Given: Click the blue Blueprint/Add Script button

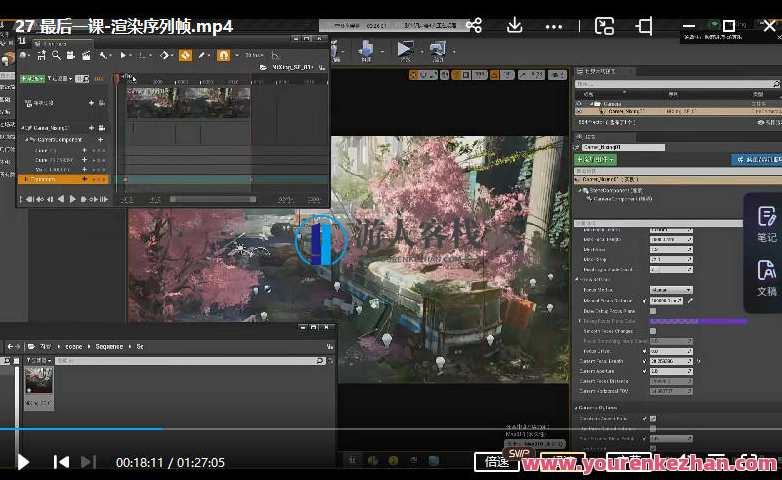Looking at the screenshot, I should click(756, 159).
